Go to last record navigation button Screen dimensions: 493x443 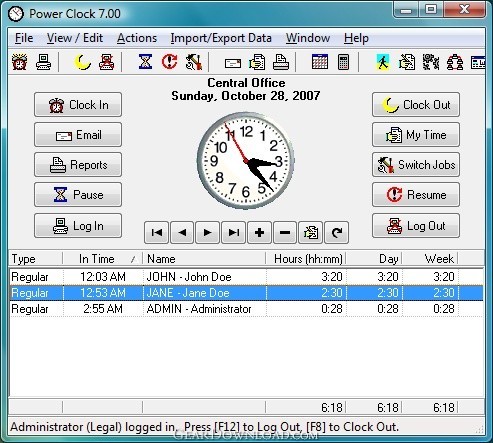tap(234, 232)
